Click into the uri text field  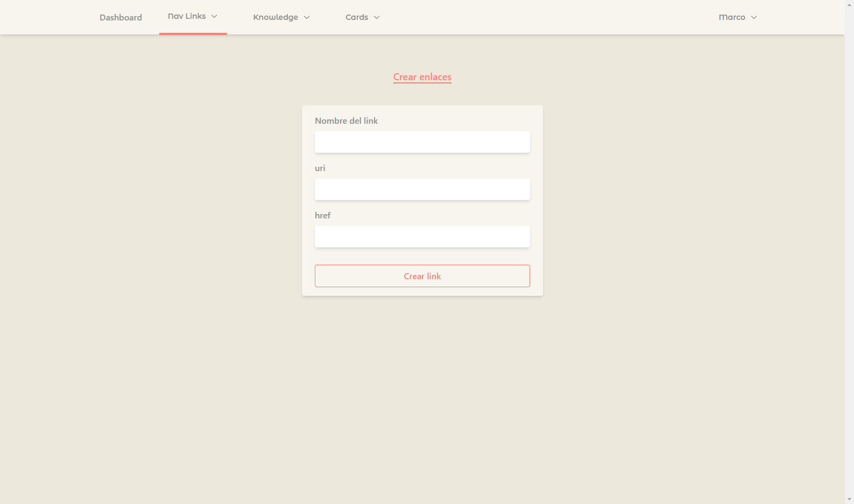pos(422,189)
